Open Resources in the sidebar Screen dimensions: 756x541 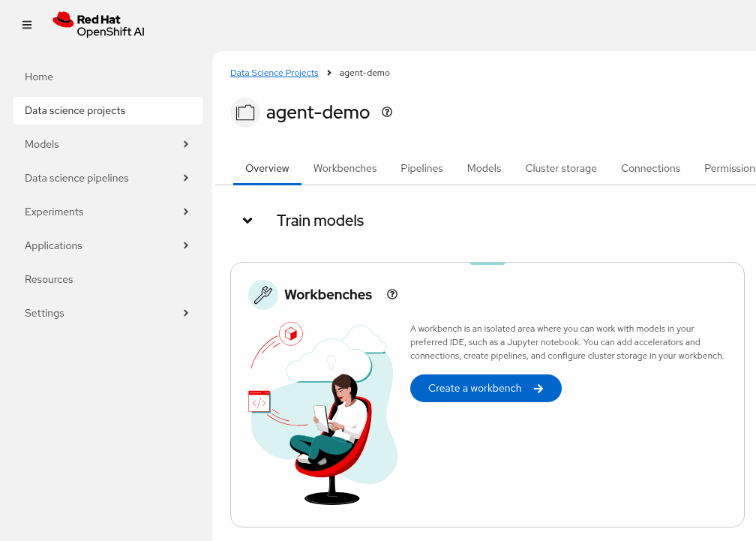tap(108, 279)
